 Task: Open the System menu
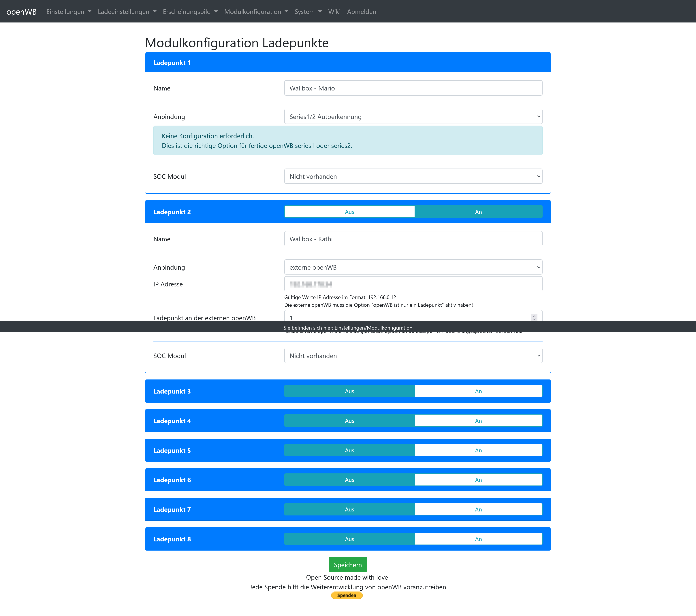click(x=308, y=12)
